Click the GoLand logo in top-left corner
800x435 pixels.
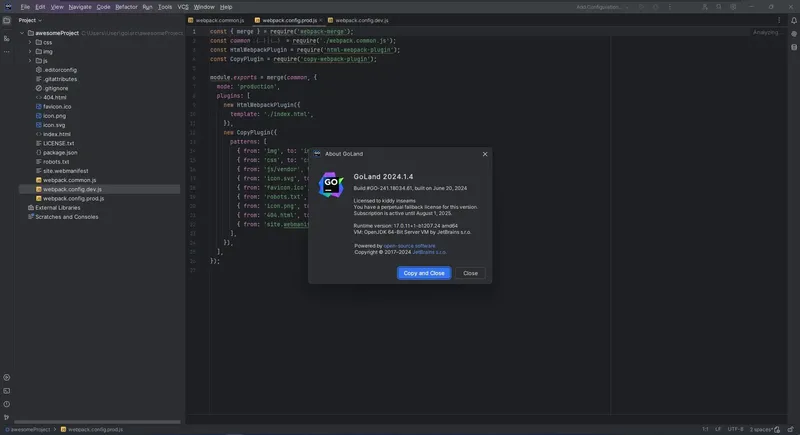tap(8, 7)
